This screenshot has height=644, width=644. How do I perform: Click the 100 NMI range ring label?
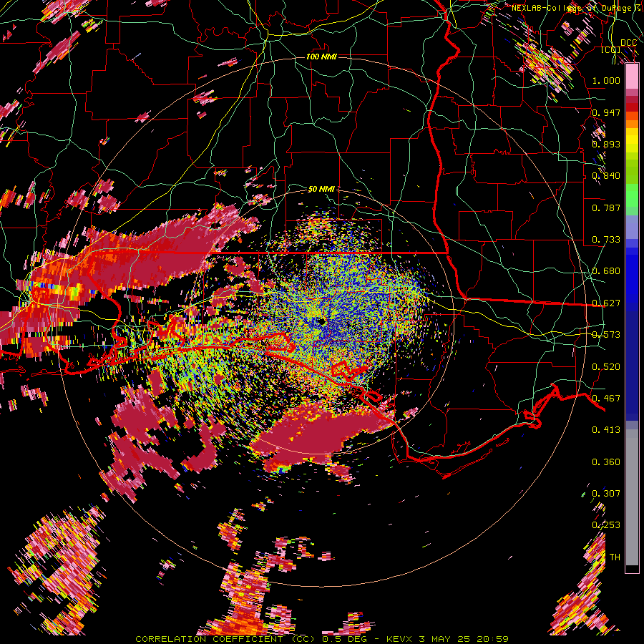click(321, 57)
